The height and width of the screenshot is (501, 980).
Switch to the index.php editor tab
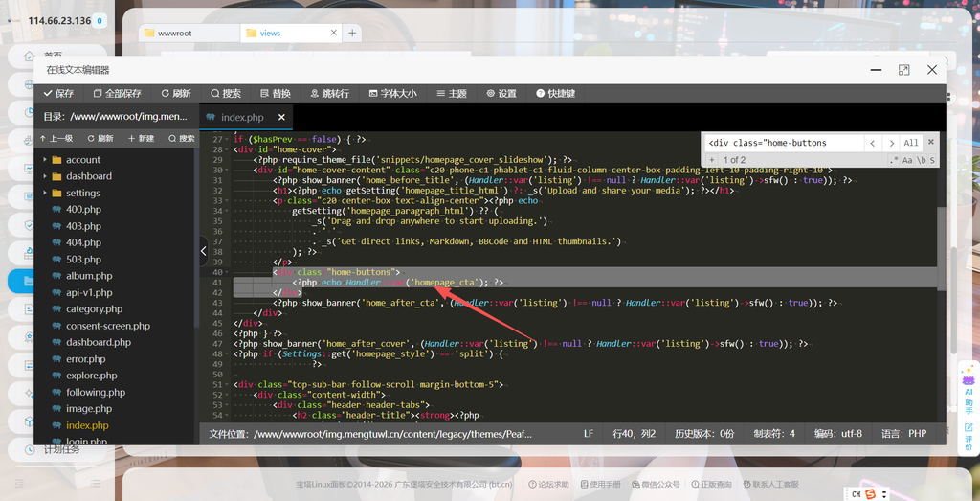pos(242,118)
